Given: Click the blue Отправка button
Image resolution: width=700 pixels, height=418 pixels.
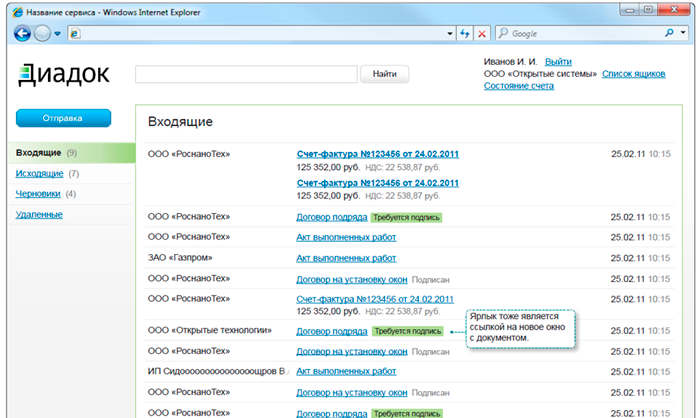Looking at the screenshot, I should 63,118.
